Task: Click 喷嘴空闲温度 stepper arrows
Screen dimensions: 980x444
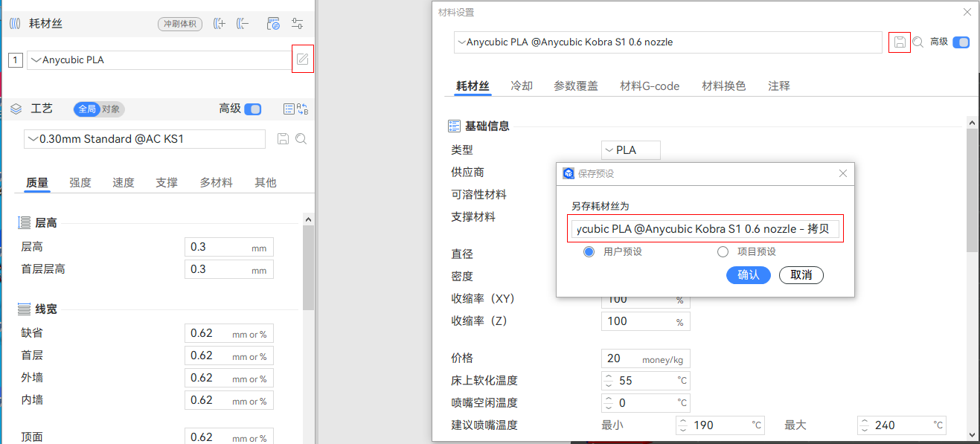Action: [609, 403]
